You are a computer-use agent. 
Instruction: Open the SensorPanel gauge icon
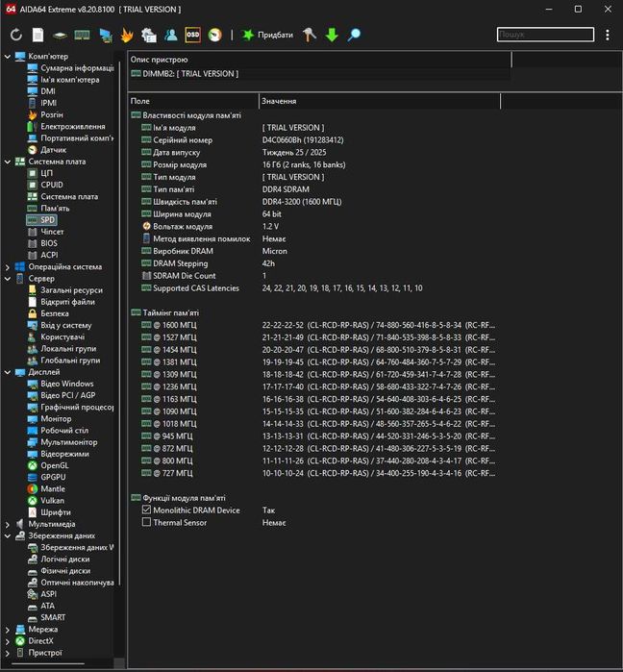(x=215, y=35)
